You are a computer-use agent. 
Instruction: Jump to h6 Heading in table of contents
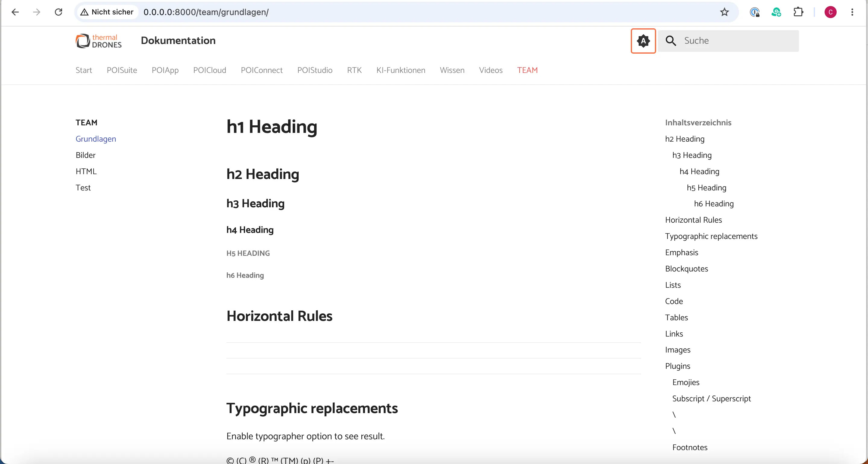tap(714, 203)
